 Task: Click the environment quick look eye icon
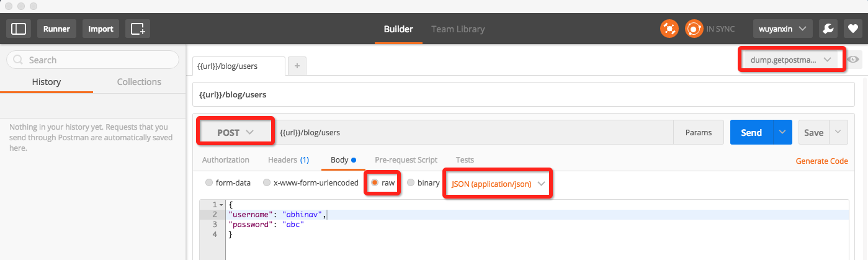click(854, 60)
